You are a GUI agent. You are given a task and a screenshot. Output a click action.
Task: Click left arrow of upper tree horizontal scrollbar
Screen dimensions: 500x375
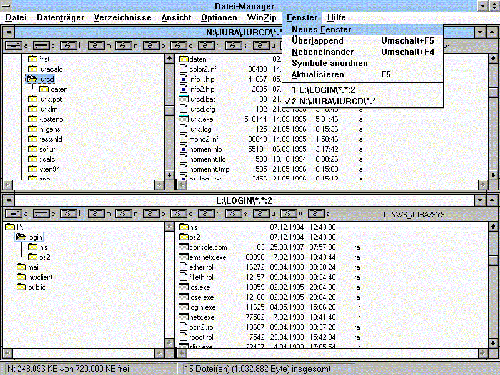pyautogui.click(x=8, y=185)
